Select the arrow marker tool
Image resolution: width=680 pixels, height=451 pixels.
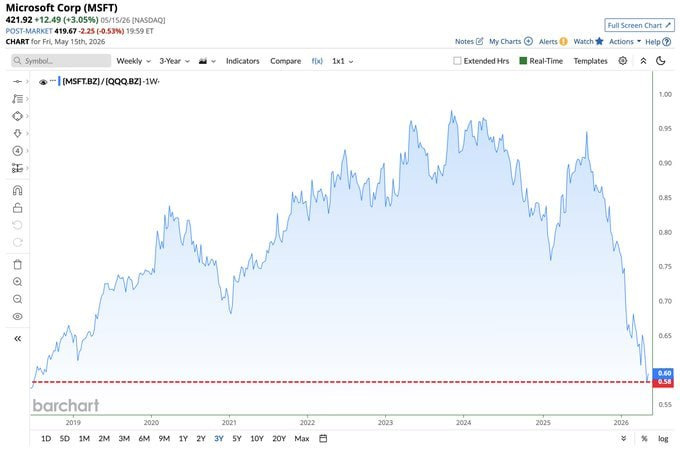click(17, 134)
